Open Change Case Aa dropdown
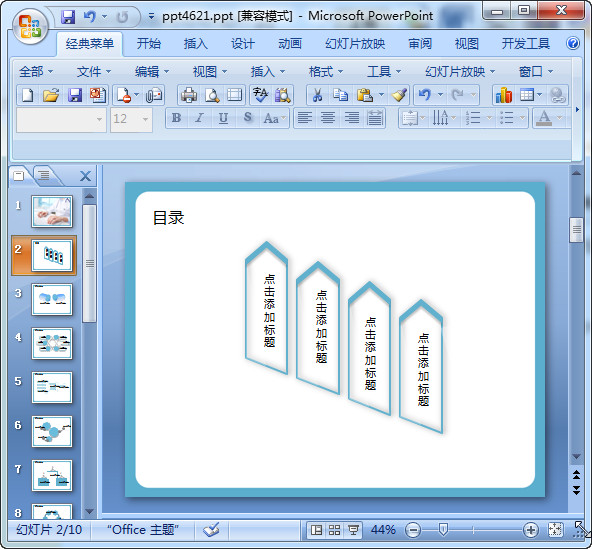 pyautogui.click(x=274, y=118)
